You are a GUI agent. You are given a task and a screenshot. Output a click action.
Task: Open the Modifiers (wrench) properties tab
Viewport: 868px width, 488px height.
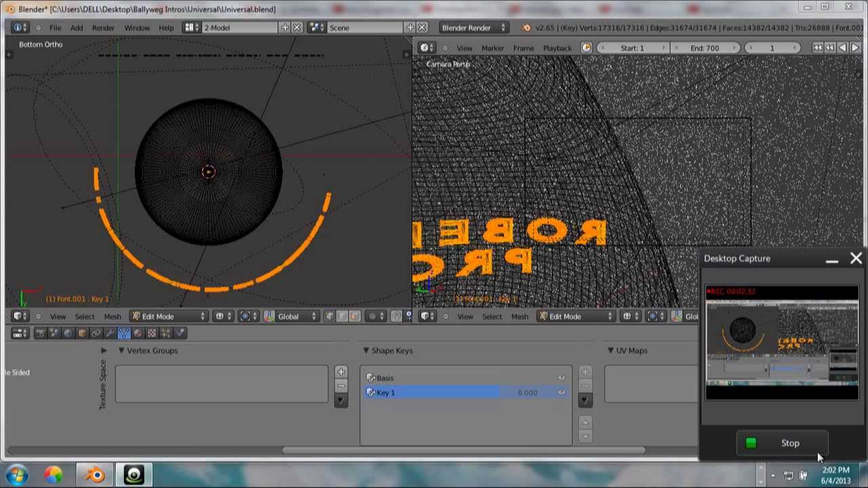click(x=110, y=333)
